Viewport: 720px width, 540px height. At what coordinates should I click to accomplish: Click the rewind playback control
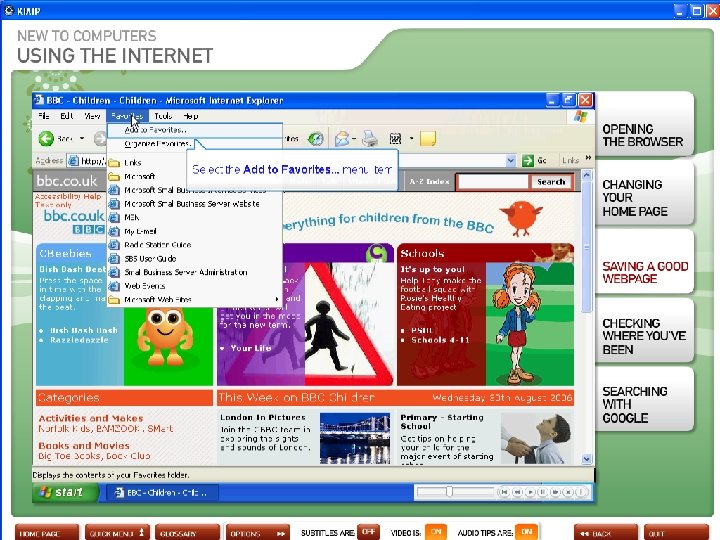tap(517, 492)
